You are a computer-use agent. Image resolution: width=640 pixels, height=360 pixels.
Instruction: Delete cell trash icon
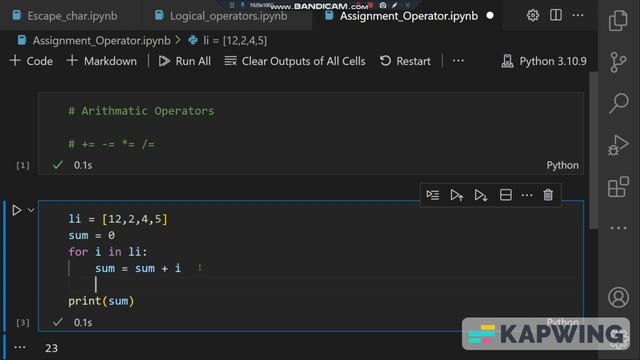[x=548, y=195]
